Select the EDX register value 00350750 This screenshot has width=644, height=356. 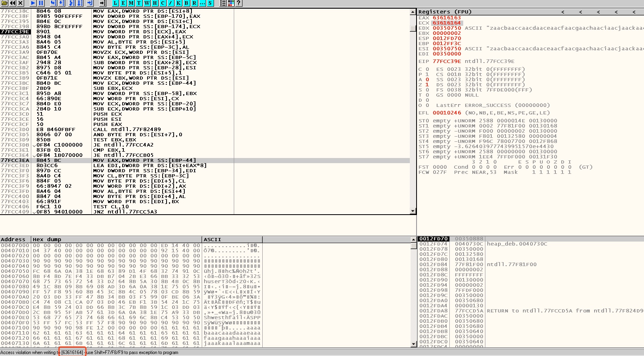pos(447,28)
